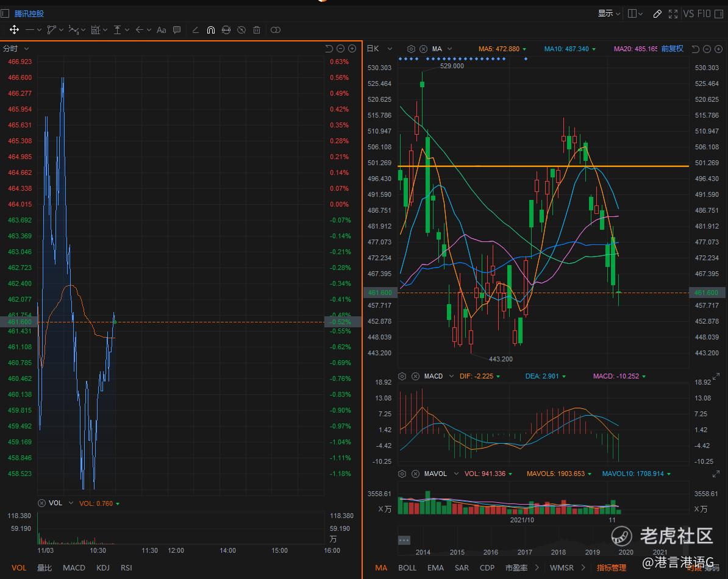Toggle drawing visibility eye icon
Viewport: 728px width, 579px height.
[241, 29]
